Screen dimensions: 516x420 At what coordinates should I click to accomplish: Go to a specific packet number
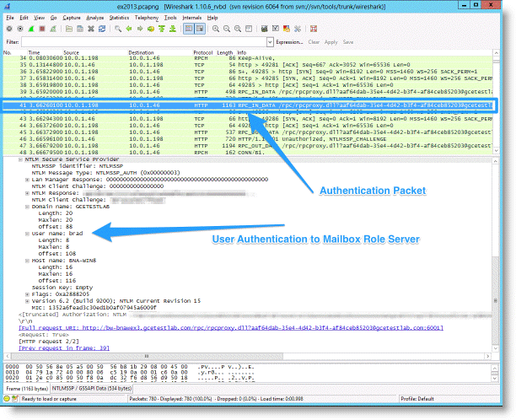pyautogui.click(x=151, y=29)
